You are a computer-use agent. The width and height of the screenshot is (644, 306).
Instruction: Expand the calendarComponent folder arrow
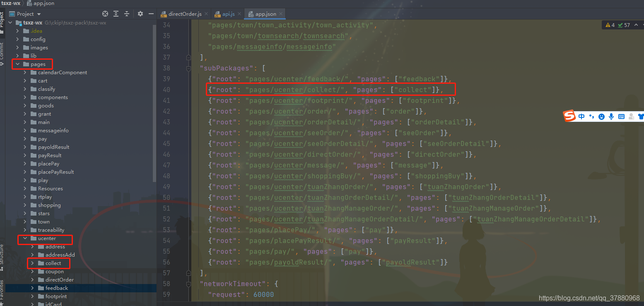[25, 72]
